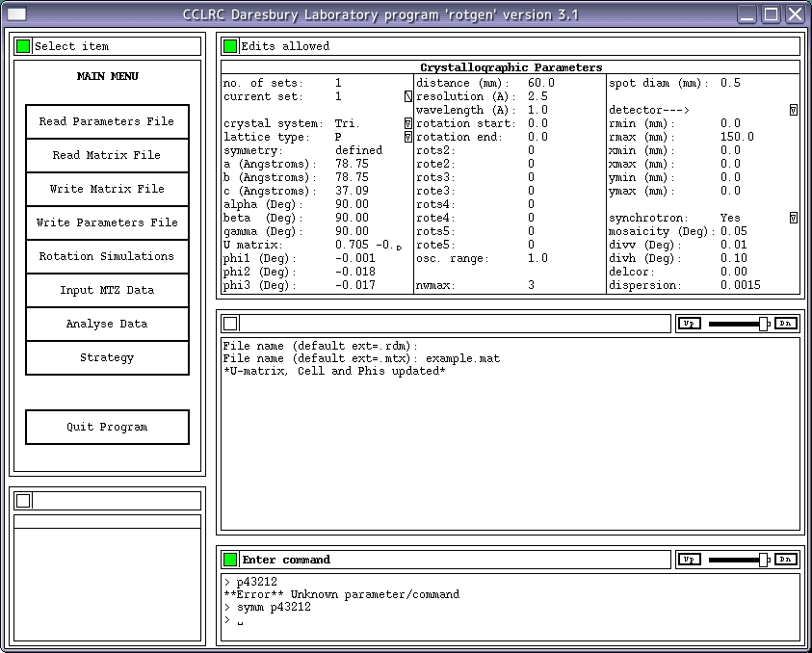Expand the synchrotron Yes dropdown
This screenshot has width=812, height=653.
pos(793,219)
